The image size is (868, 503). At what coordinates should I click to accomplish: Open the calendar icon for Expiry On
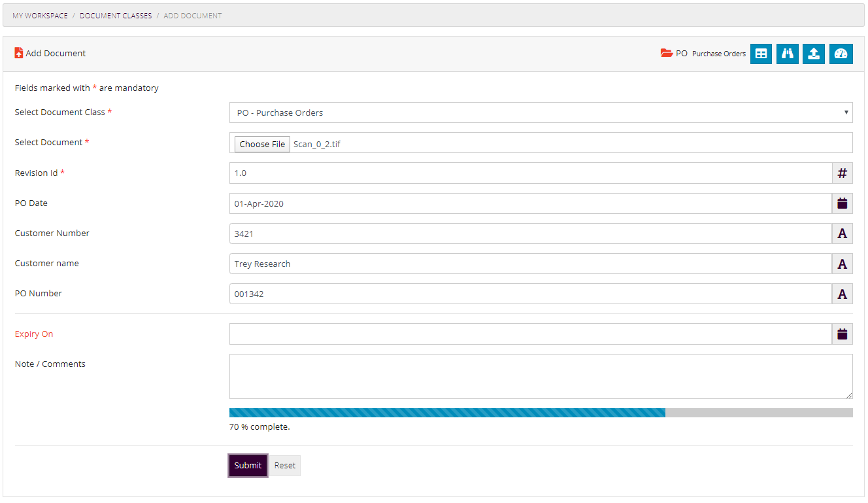pos(842,334)
